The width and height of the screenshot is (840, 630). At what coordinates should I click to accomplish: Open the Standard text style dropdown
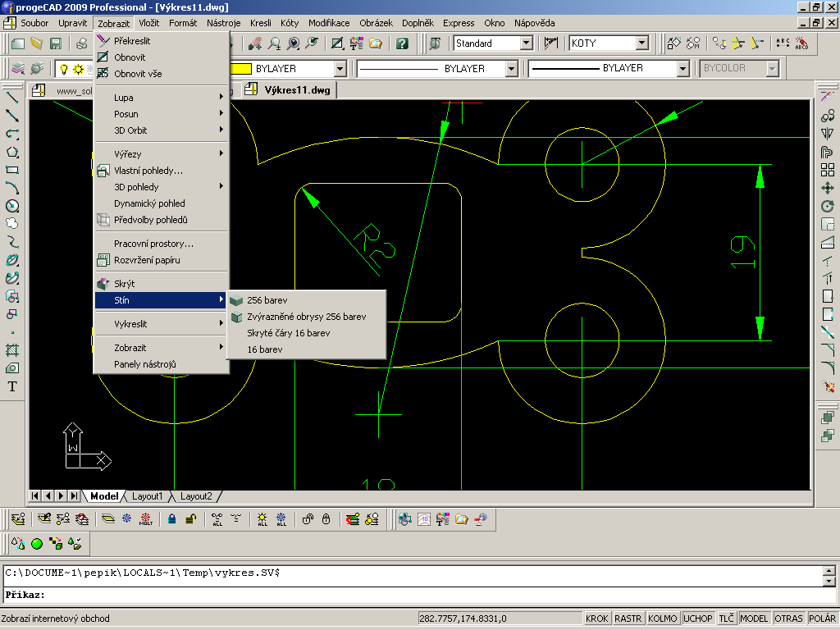pos(526,43)
